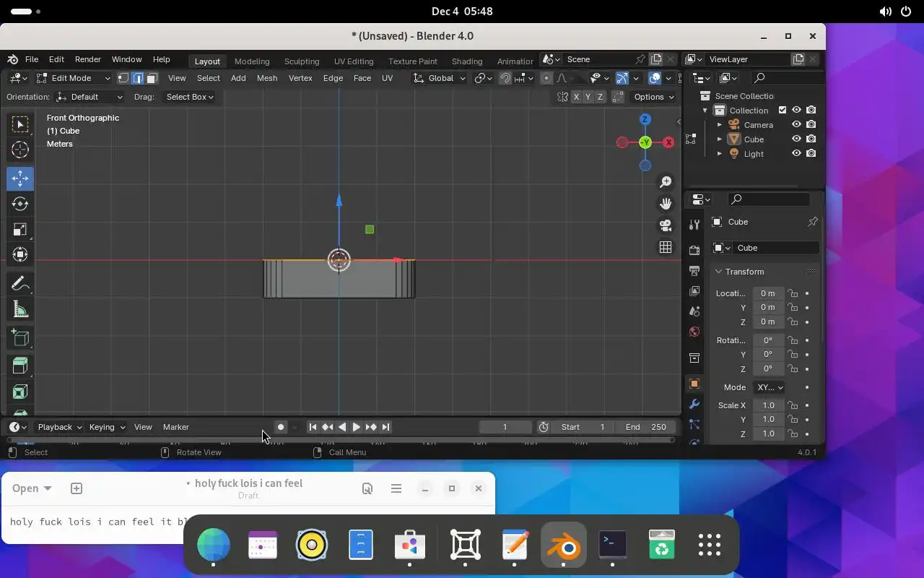Open the Scene properties tab
This screenshot has height=578, width=924.
click(x=694, y=311)
